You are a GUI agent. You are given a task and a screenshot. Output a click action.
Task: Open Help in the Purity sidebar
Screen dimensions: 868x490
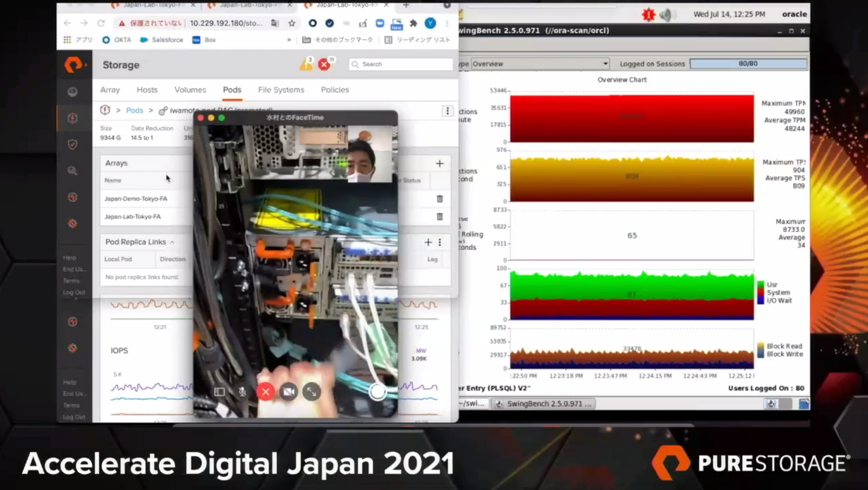pyautogui.click(x=69, y=258)
